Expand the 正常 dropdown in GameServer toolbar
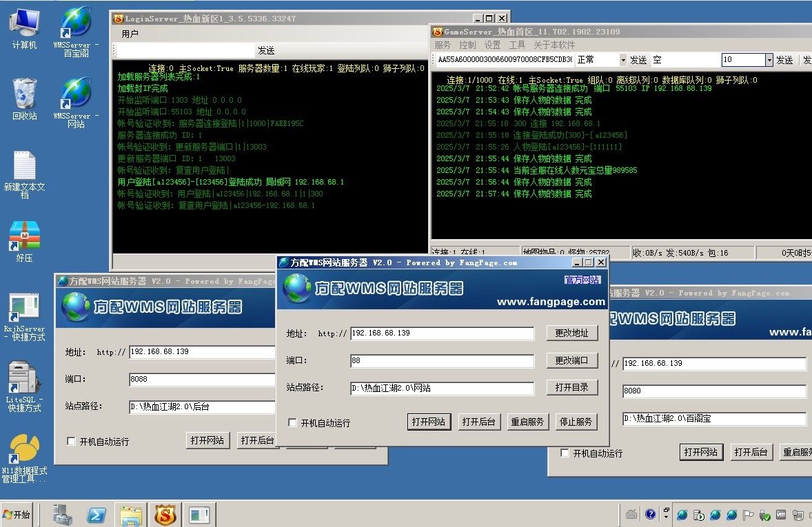 (622, 60)
